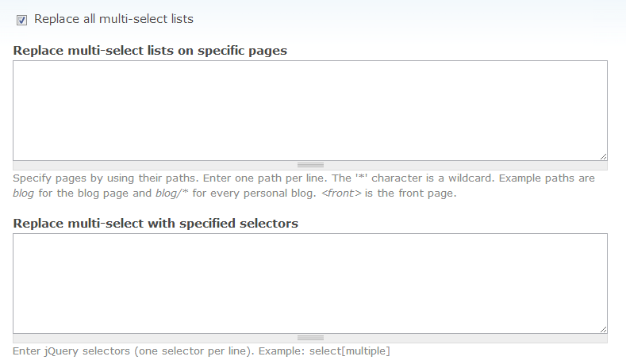The image size is (626, 364).
Task: Click the grippie bar below the pages textarea
Action: [x=310, y=165]
